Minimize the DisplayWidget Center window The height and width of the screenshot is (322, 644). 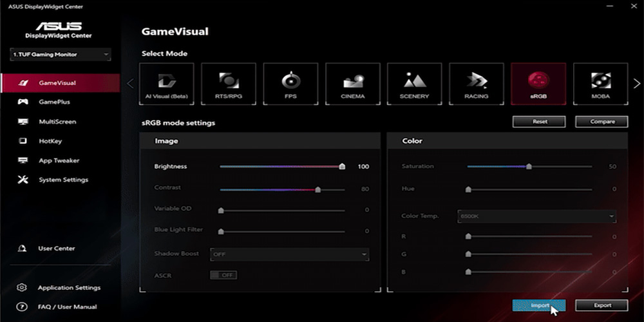(x=611, y=6)
